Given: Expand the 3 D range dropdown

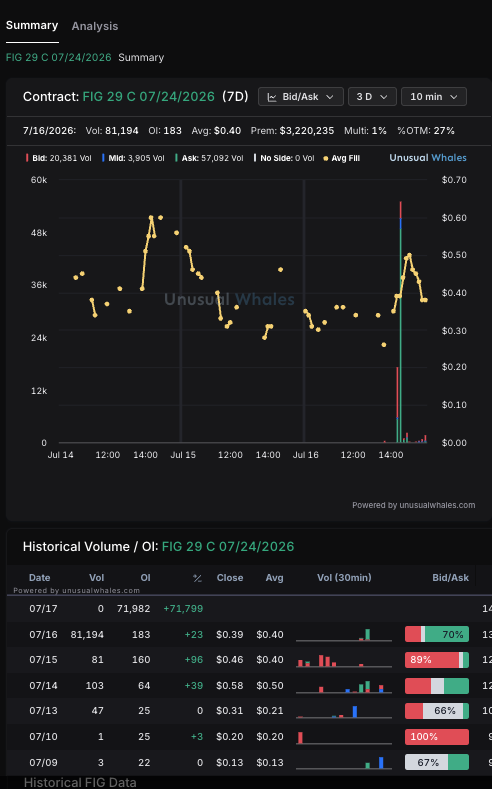Looking at the screenshot, I should pos(372,97).
